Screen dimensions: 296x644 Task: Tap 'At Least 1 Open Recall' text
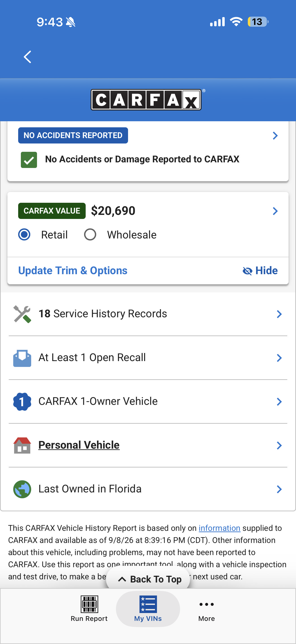coord(92,357)
